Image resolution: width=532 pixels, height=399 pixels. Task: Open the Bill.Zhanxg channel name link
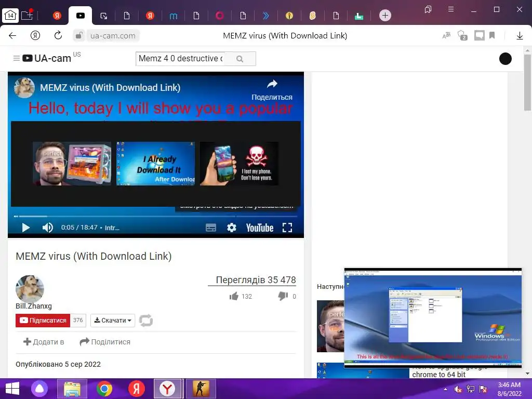(34, 306)
